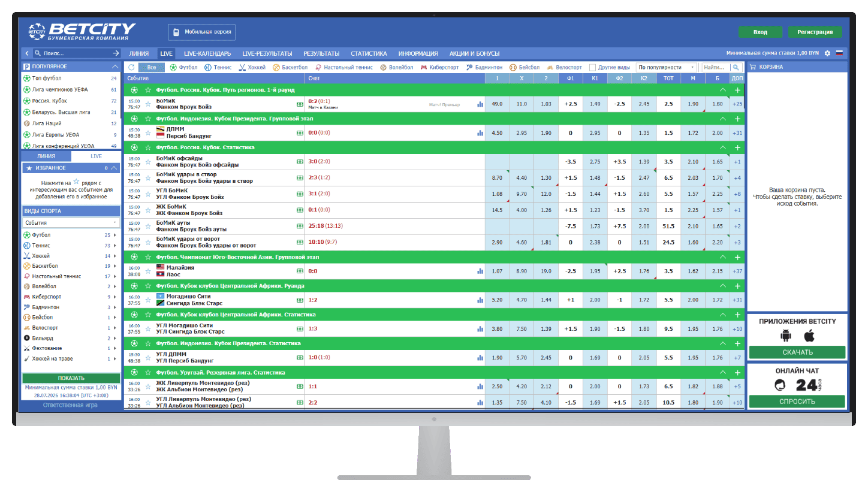868x492 pixels.
Task: Click the Баскетбол filter in the sports bar
Action: (290, 67)
